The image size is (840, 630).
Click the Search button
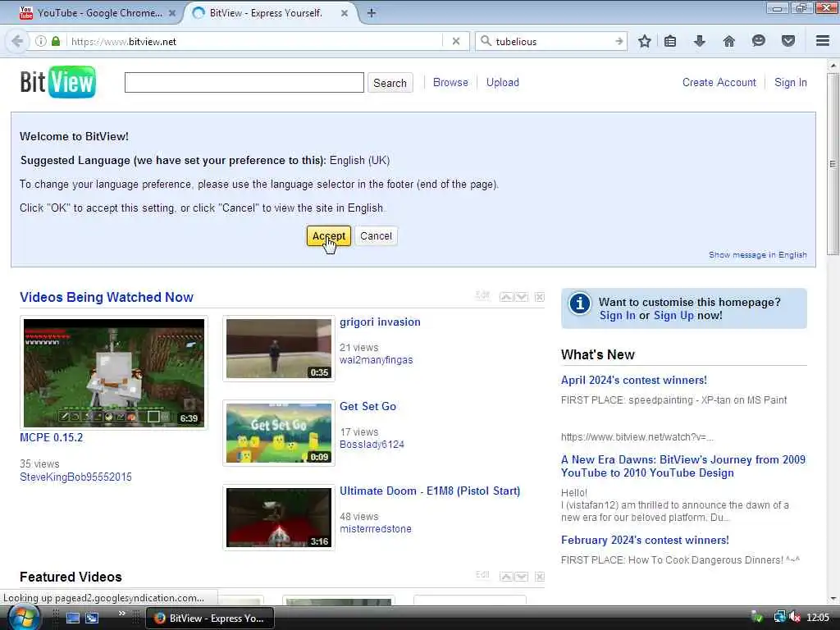click(x=390, y=83)
